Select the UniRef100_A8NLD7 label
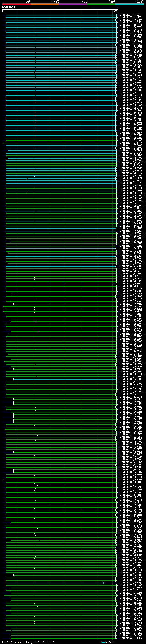The height and width of the screenshot is (644, 146). (131, 223)
